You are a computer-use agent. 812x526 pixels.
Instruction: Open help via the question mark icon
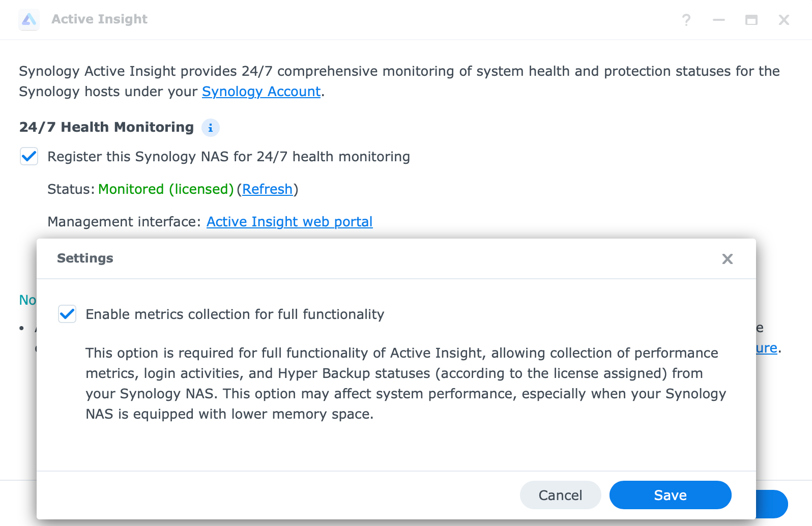click(686, 20)
